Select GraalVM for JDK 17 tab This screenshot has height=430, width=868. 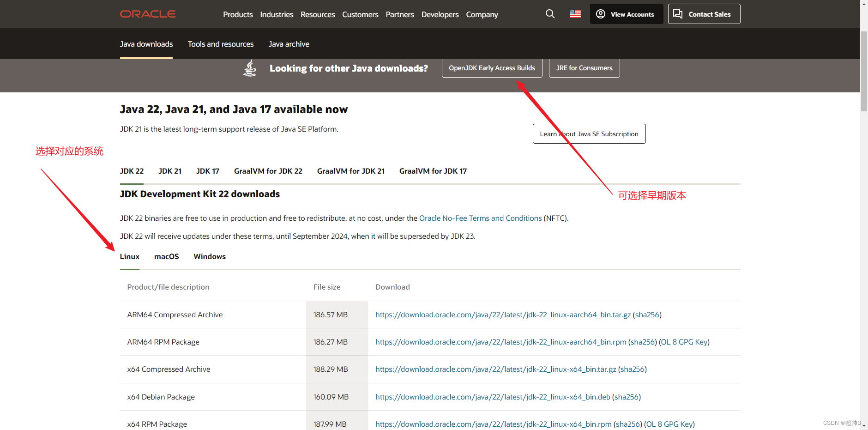pos(433,171)
